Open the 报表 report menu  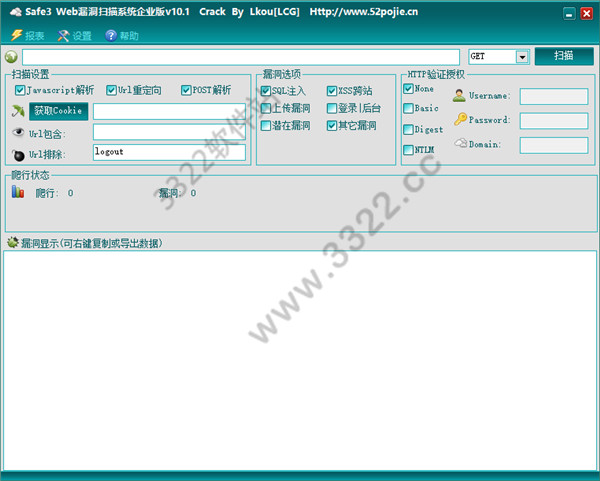pyautogui.click(x=28, y=36)
